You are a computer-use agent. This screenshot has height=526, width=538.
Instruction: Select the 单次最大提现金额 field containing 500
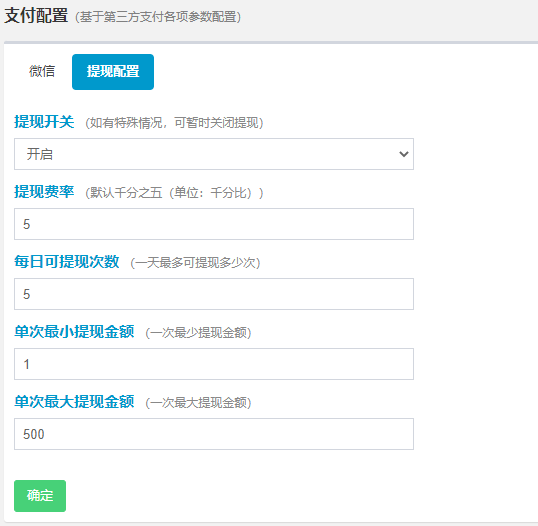point(214,434)
